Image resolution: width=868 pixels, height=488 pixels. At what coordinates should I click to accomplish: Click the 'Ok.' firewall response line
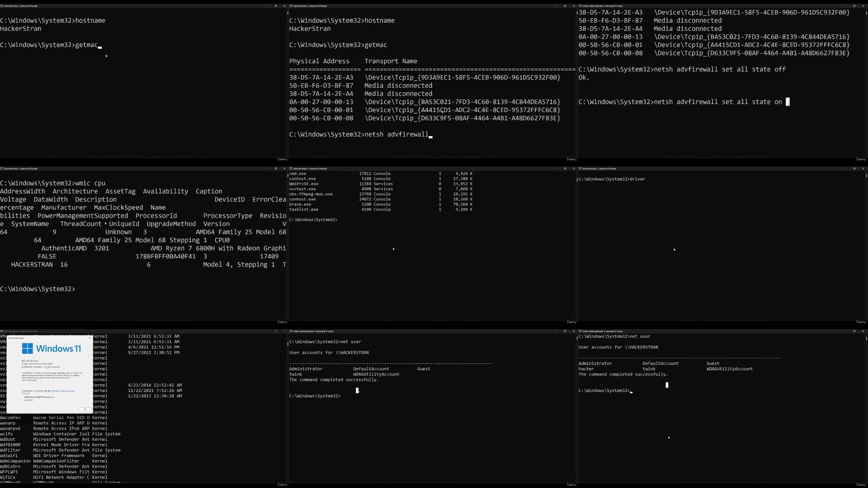pos(584,77)
